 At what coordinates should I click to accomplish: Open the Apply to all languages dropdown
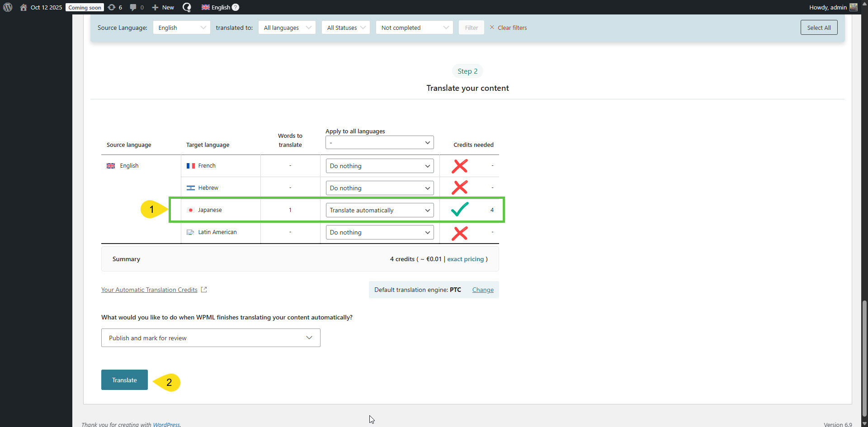coord(379,143)
